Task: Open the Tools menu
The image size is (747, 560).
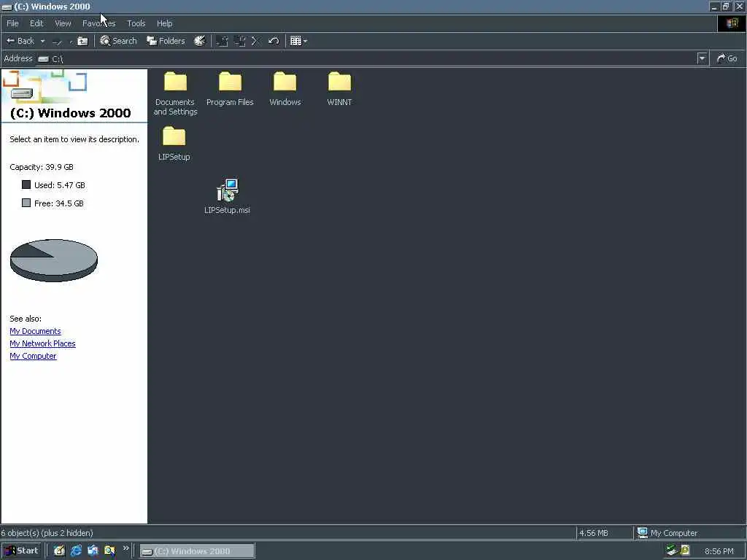Action: (136, 23)
